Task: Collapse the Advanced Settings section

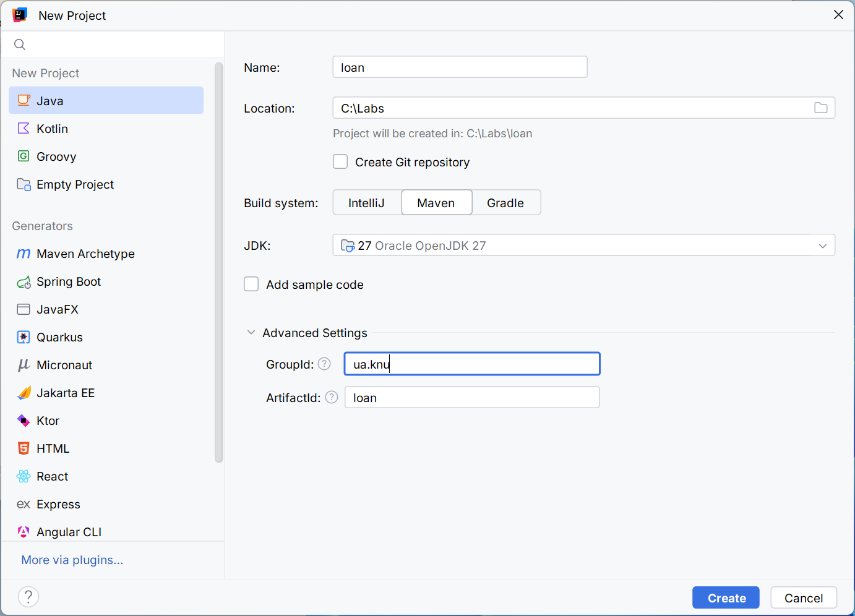Action: 251,332
